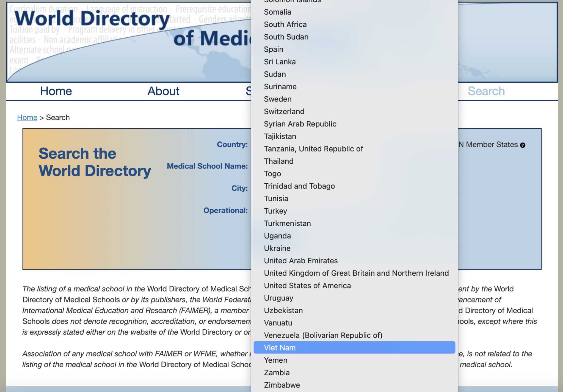Screen dimensions: 563x392
Task: Open the Home navigation tab
Action: pyautogui.click(x=56, y=91)
